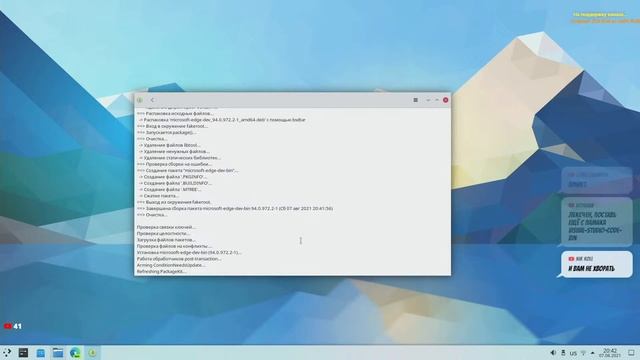Click the log line 'Создание файла .PKGINFO...'
Screen dimensions: 640x360
coord(173,177)
